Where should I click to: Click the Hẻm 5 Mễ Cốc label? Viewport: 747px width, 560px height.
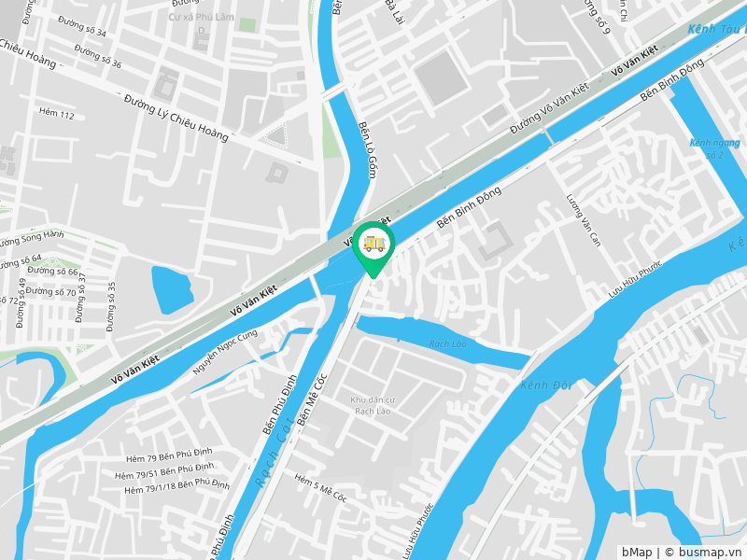(x=320, y=487)
